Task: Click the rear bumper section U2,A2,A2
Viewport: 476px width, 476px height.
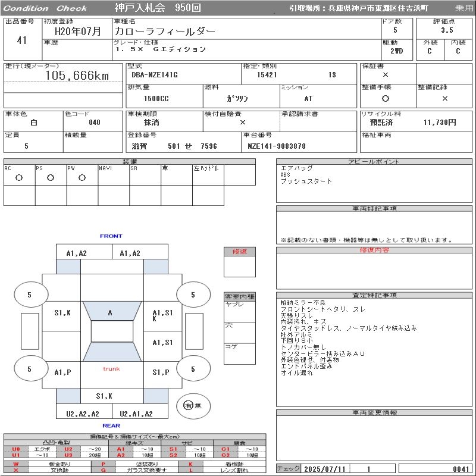Action: pyautogui.click(x=84, y=411)
